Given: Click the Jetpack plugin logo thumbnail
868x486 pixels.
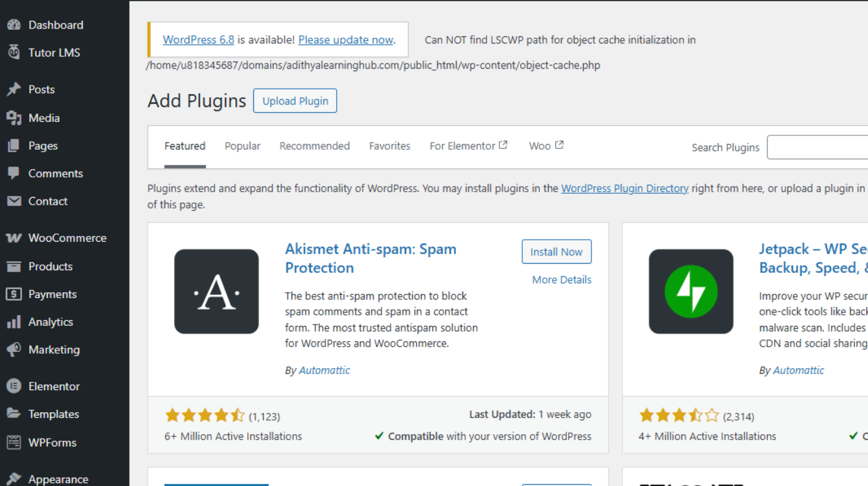Looking at the screenshot, I should pos(691,292).
